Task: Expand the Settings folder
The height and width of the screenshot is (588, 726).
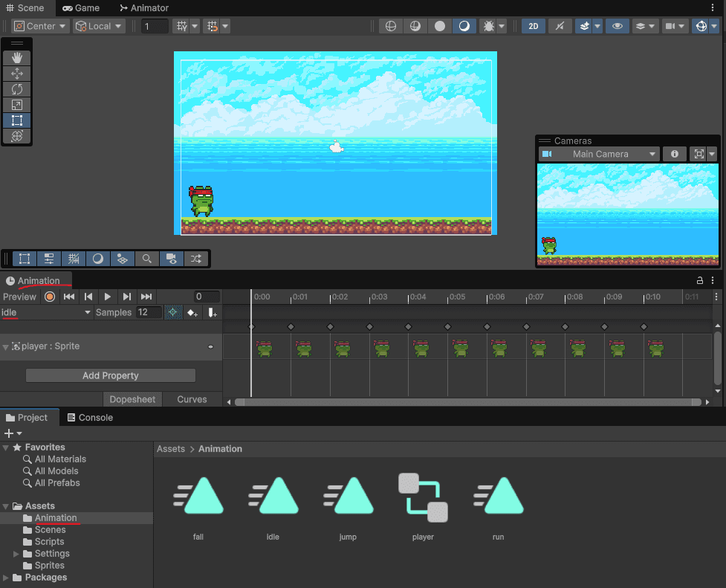Action: point(16,554)
